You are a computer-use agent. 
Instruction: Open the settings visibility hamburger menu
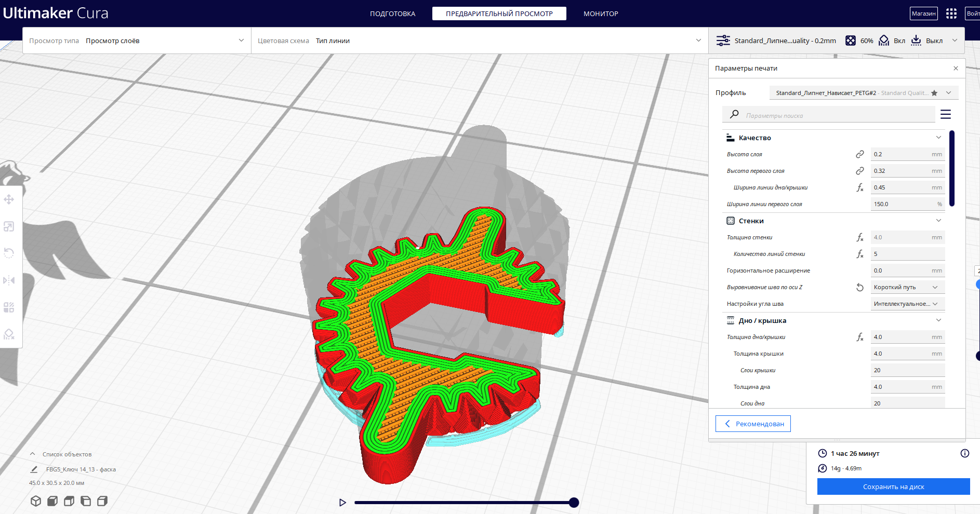[946, 114]
